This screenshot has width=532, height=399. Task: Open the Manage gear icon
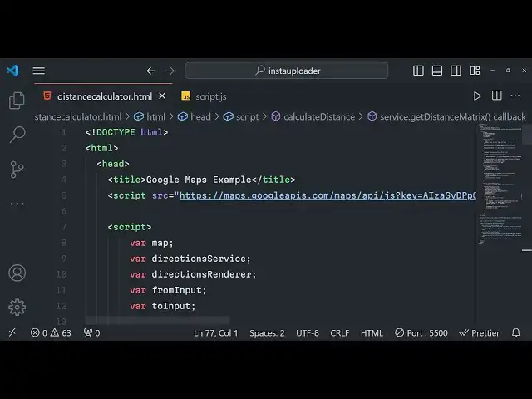coord(17,308)
